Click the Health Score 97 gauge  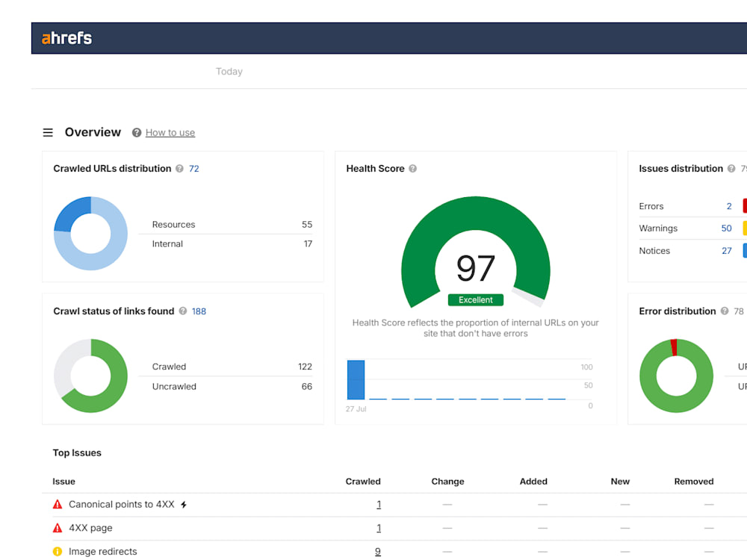(x=475, y=251)
